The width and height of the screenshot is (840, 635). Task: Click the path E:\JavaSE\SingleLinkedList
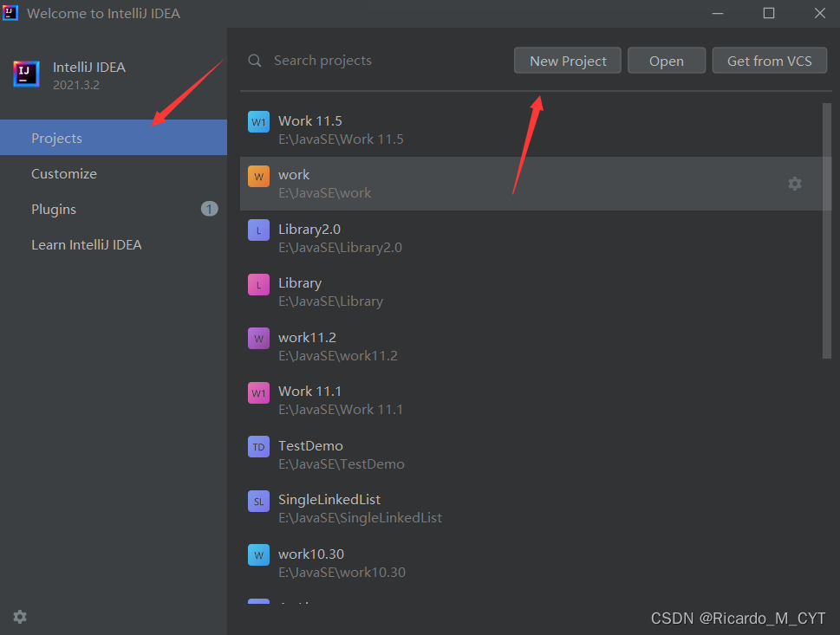360,518
